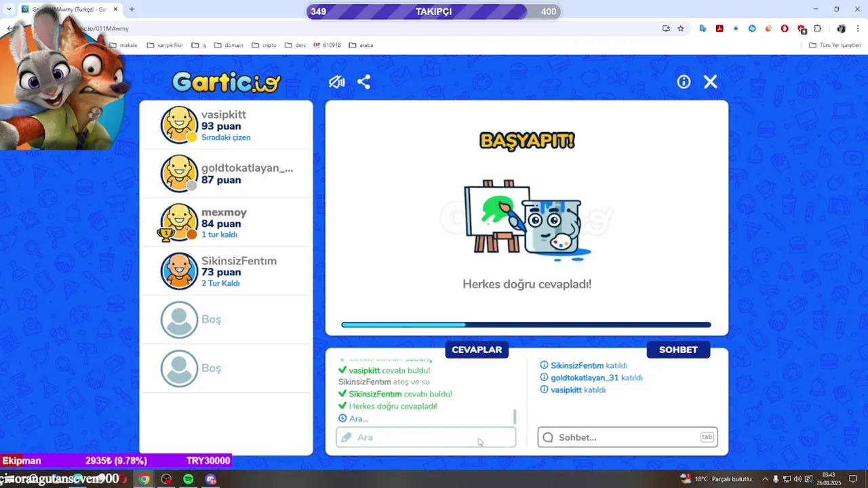Viewport: 868px width, 488px height.
Task: Click the second empty Boş slot
Action: click(x=226, y=369)
